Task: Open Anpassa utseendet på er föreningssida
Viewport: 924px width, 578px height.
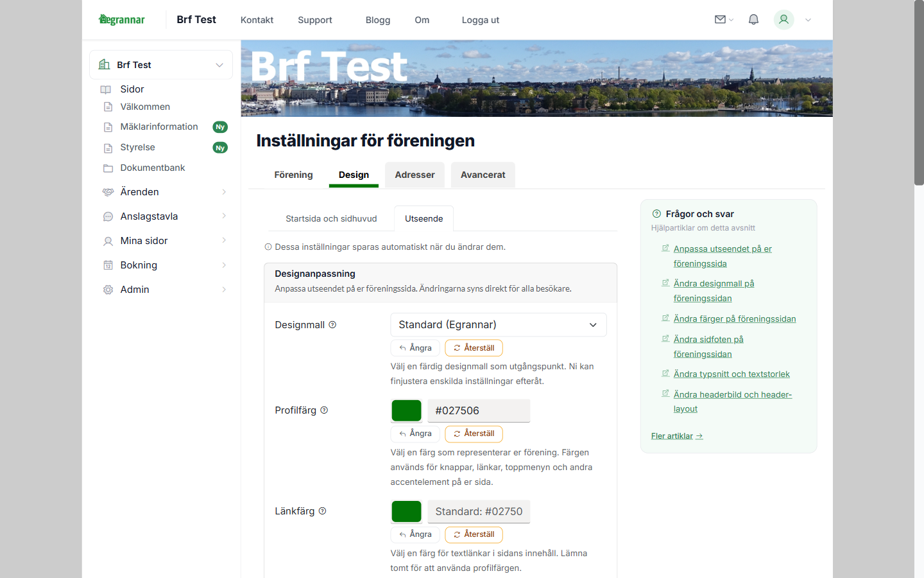Action: point(723,256)
